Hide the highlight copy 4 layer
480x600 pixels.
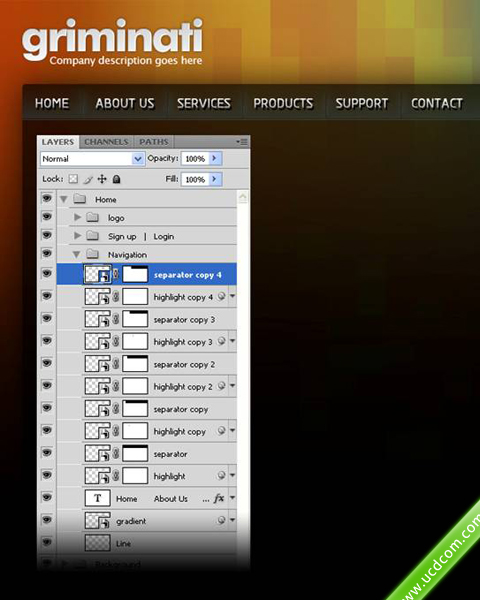coord(47,295)
